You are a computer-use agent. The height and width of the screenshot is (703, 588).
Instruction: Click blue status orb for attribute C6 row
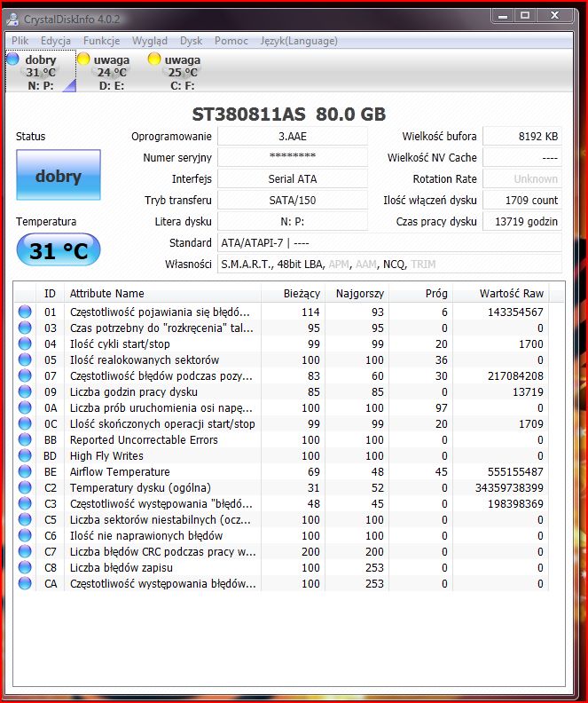tap(25, 535)
